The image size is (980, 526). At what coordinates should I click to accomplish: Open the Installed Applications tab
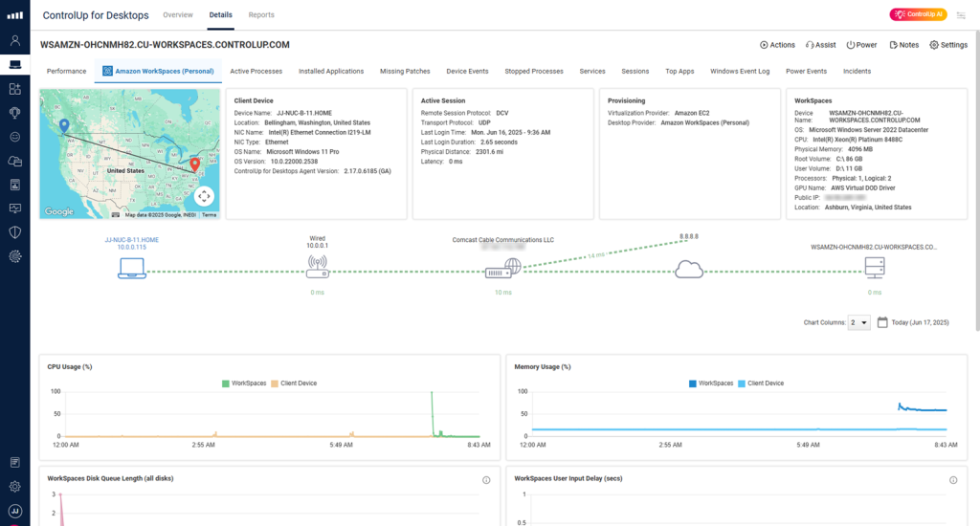click(x=331, y=71)
